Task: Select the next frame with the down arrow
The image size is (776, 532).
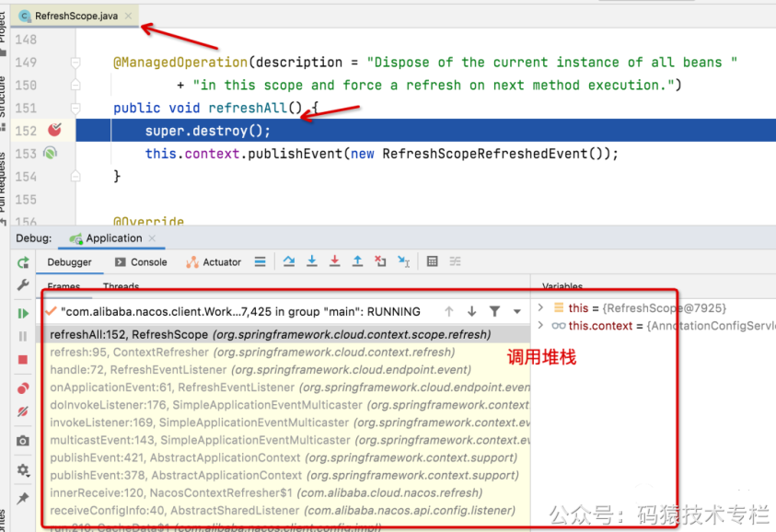Action: point(471,311)
